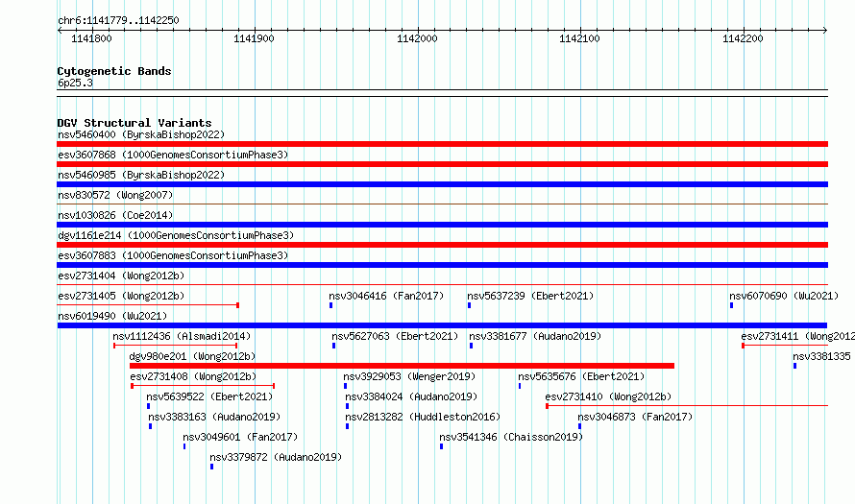Click the 1142000 ruler coordinate

tap(417, 38)
